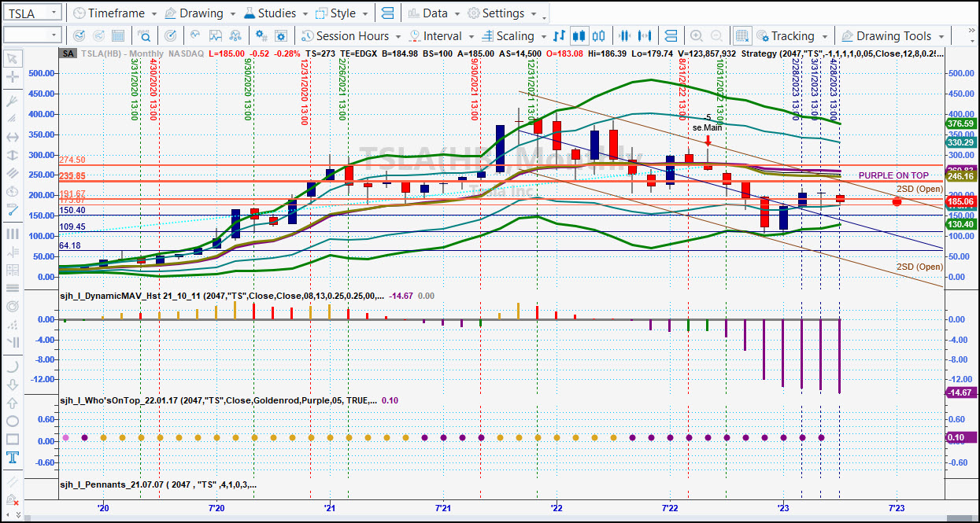Click the SA status box in chart header

tap(68, 53)
